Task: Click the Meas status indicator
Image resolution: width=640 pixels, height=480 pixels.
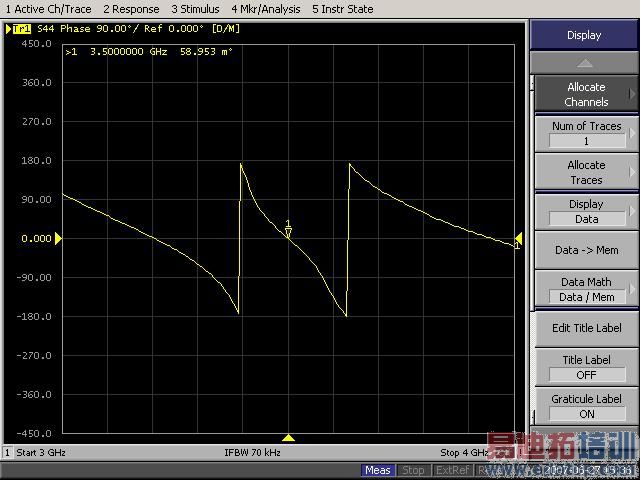Action: pos(378,470)
